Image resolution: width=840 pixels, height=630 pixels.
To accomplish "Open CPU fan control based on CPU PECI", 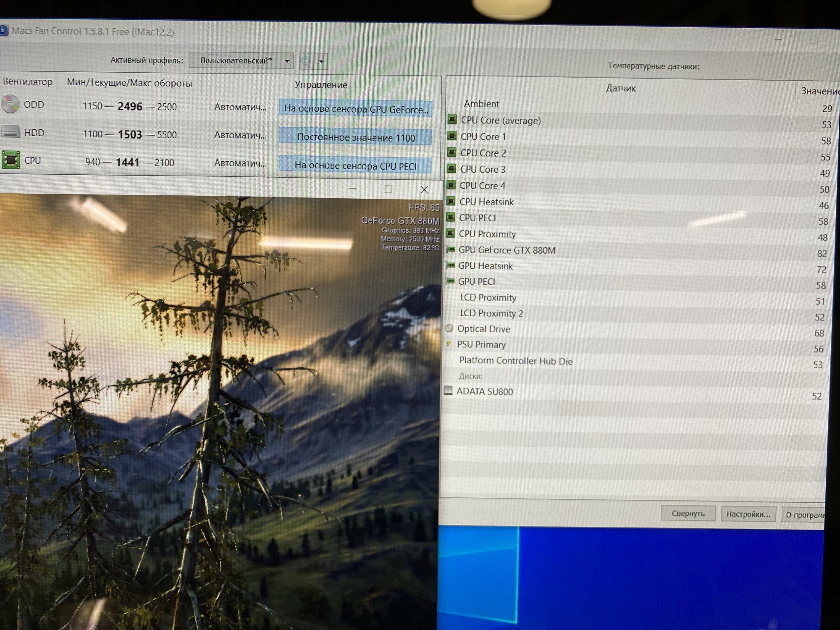I will tap(355, 165).
